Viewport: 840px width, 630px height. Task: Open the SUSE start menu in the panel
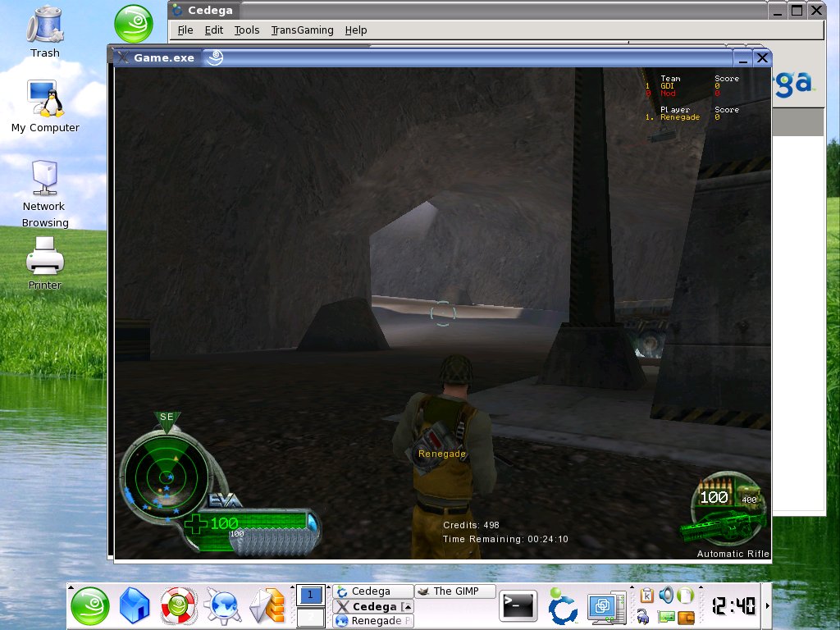89,607
